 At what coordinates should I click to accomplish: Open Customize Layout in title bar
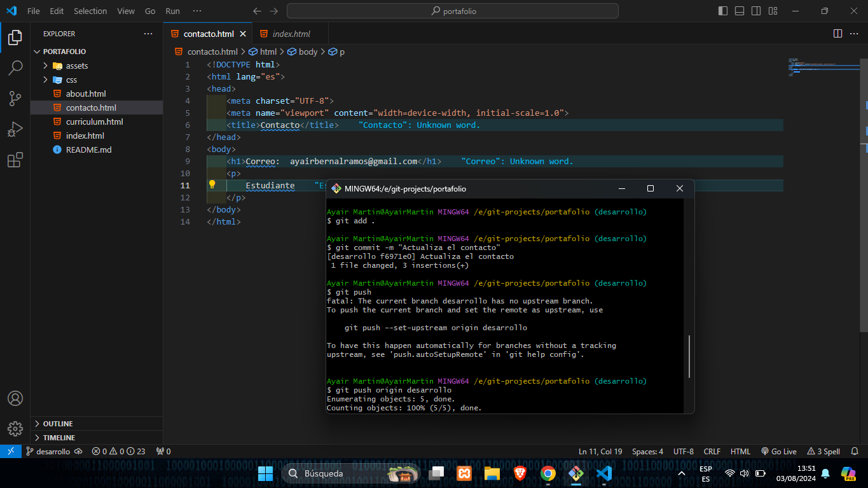click(x=773, y=11)
